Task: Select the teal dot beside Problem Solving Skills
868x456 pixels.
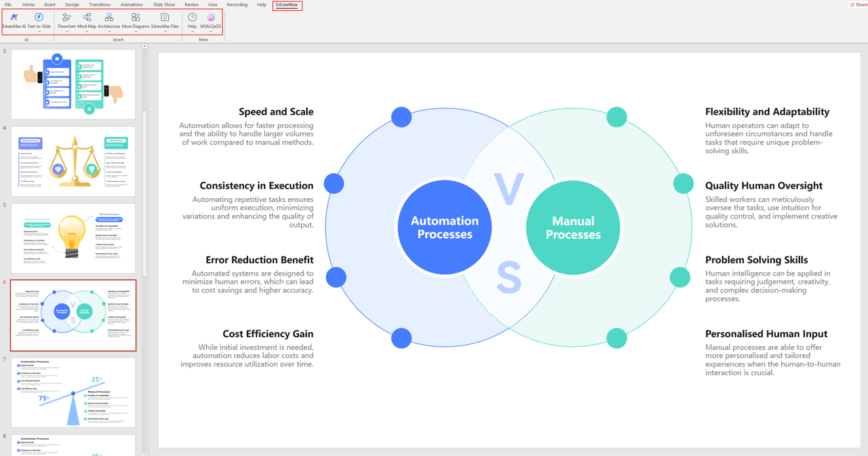Action: click(680, 277)
